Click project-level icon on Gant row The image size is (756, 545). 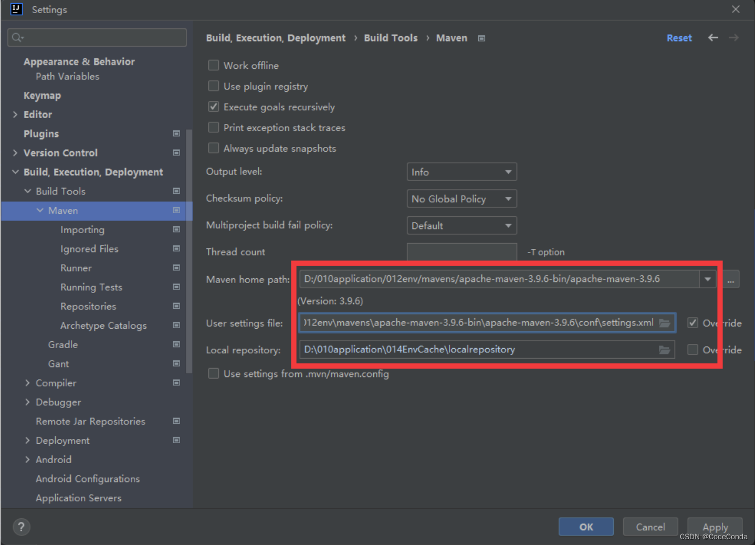click(176, 363)
